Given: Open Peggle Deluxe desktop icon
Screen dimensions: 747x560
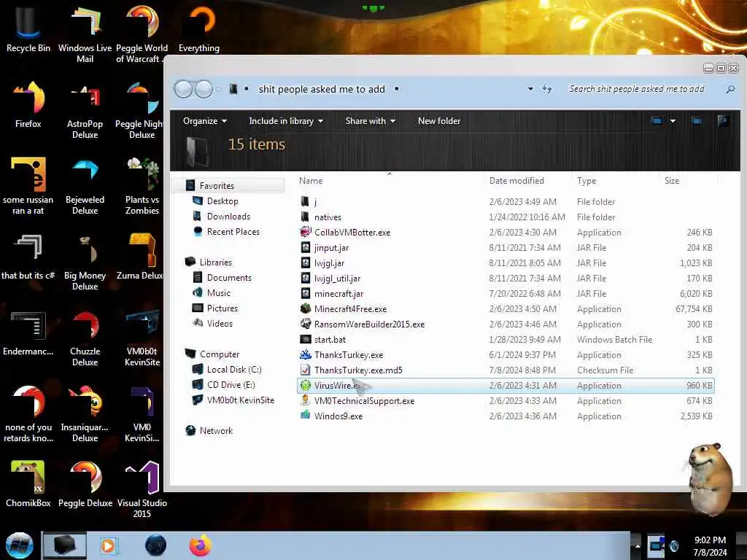Looking at the screenshot, I should click(x=85, y=484).
